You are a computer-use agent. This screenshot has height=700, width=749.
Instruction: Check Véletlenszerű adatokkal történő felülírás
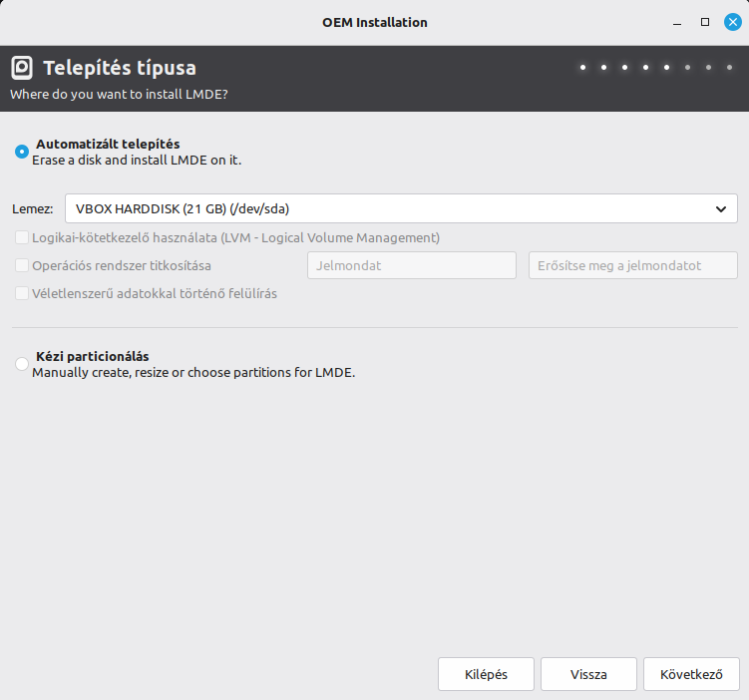22,294
